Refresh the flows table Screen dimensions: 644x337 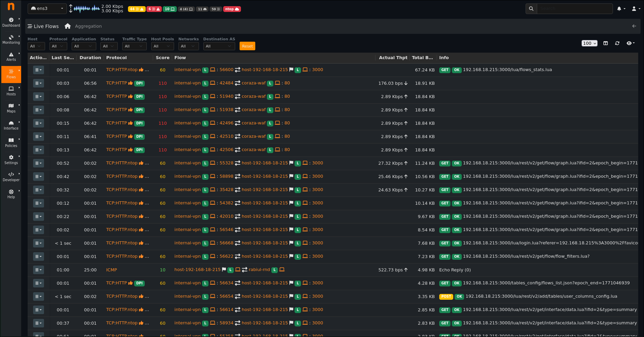pyautogui.click(x=617, y=43)
